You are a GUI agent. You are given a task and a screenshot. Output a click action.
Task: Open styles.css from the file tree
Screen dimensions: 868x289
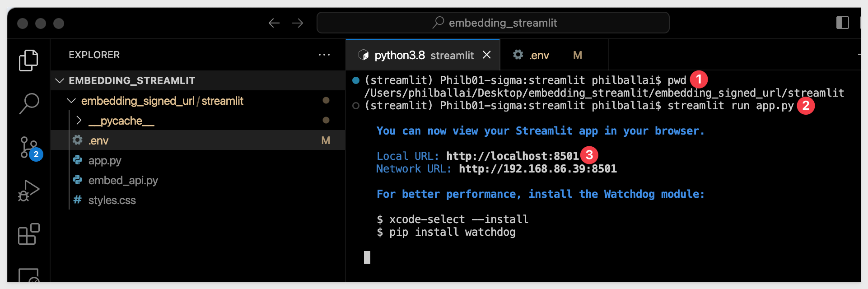(x=198, y=200)
